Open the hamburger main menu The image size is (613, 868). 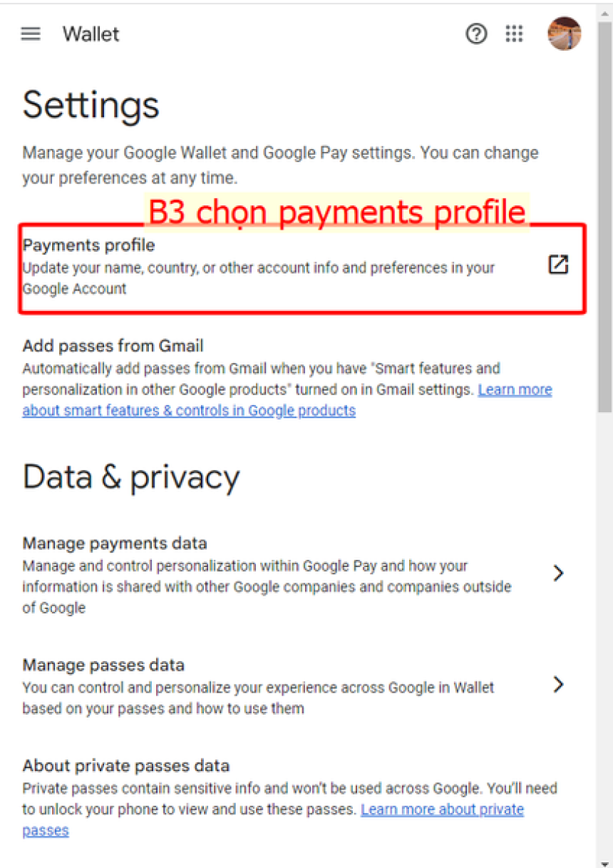tap(31, 34)
